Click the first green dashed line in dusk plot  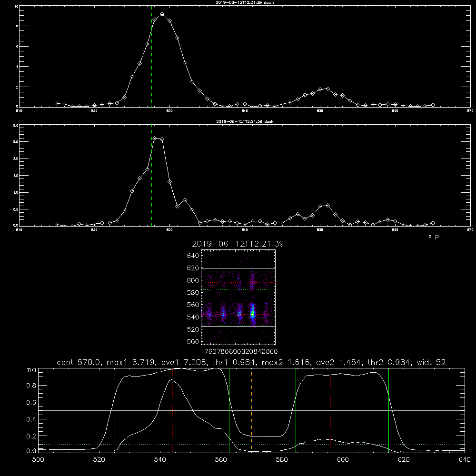pos(151,176)
